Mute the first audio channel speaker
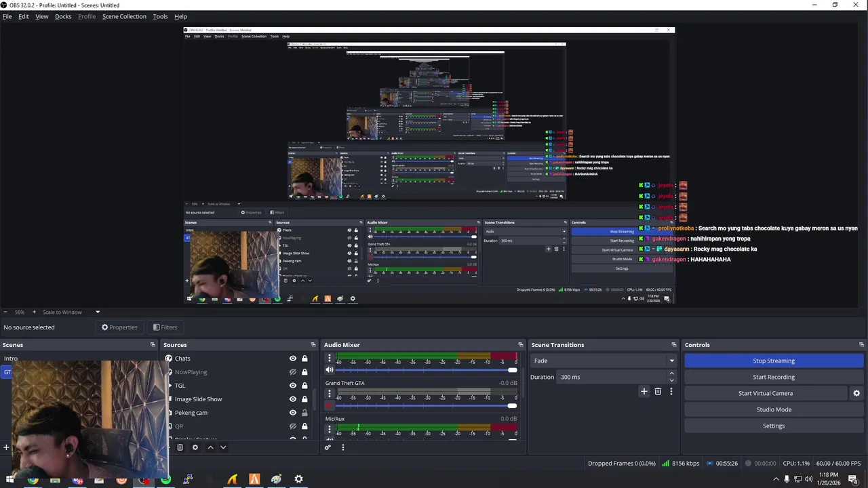This screenshot has height=488, width=868. tap(330, 370)
